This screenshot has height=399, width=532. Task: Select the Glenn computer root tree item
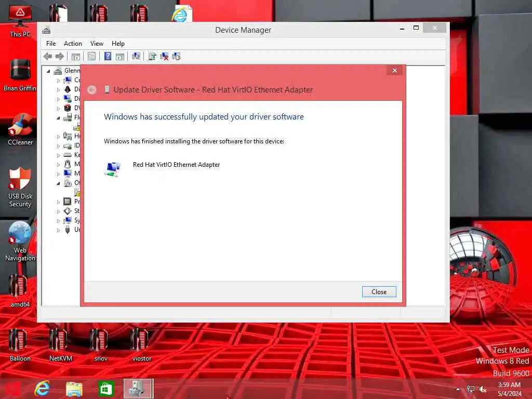pyautogui.click(x=68, y=71)
